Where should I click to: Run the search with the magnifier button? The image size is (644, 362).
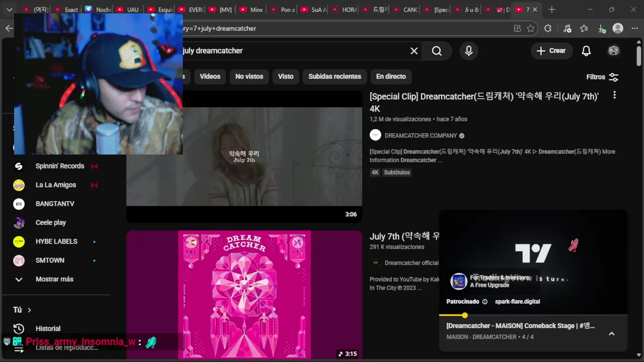click(x=437, y=51)
